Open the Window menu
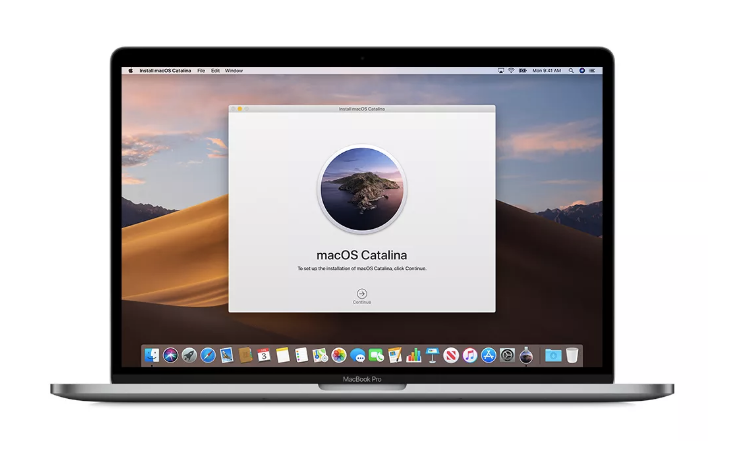This screenshot has height=452, width=751. (x=234, y=70)
